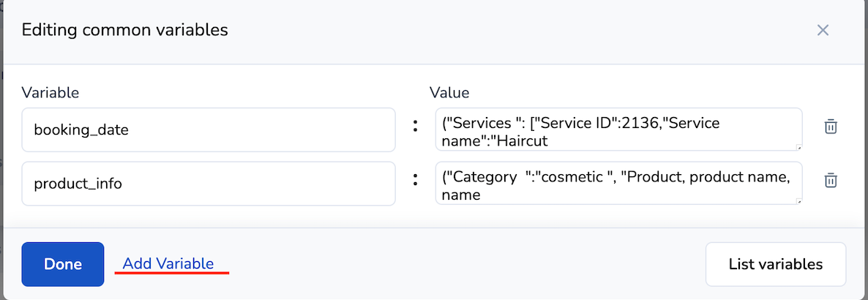Delete the booking_date variable row
The width and height of the screenshot is (868, 300).
click(x=831, y=127)
